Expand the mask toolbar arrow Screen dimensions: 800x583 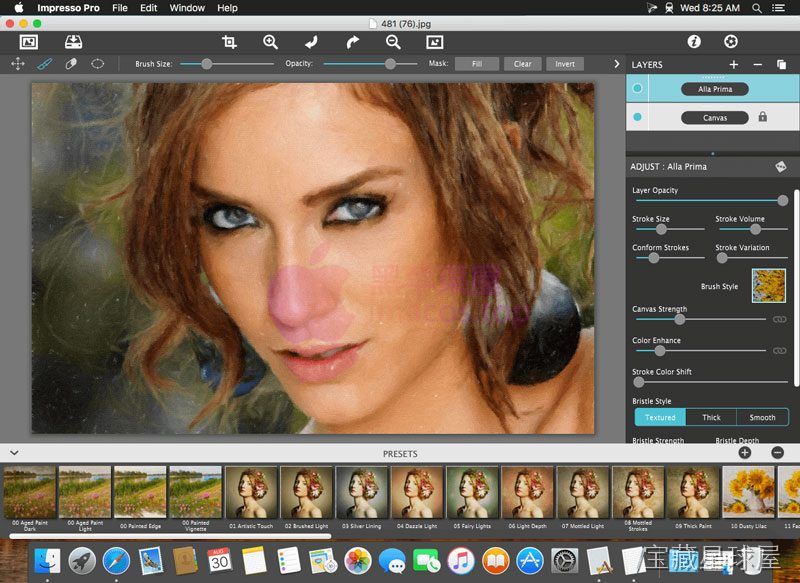(x=616, y=64)
